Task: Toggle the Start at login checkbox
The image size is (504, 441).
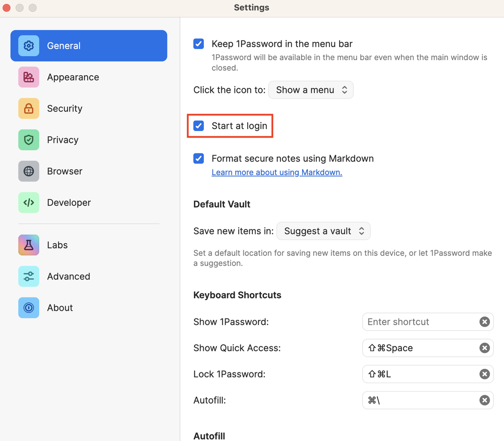Action: coord(199,126)
